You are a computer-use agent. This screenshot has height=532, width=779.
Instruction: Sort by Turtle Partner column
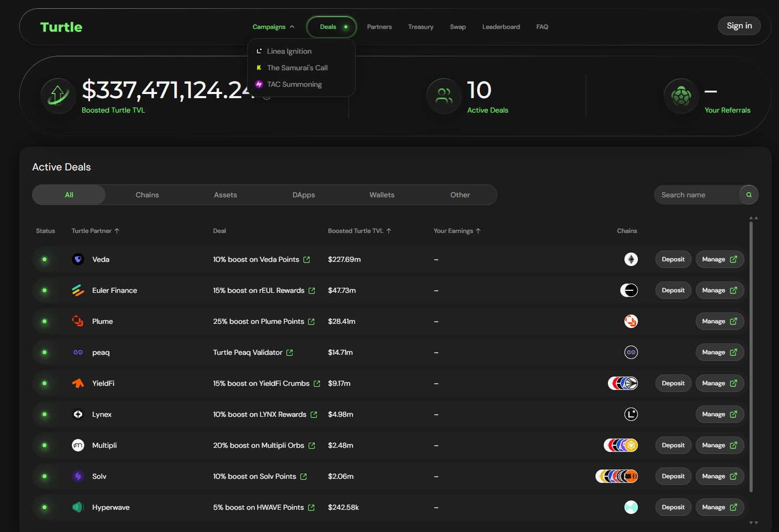[x=95, y=231]
